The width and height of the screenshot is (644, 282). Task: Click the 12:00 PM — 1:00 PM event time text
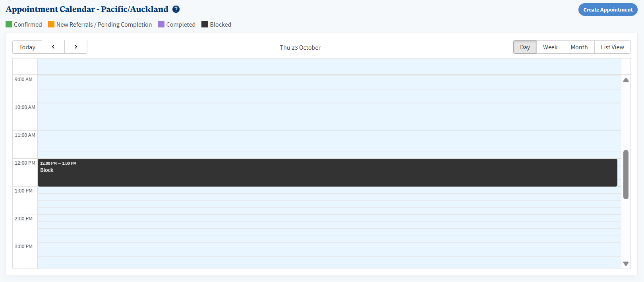[x=58, y=163]
